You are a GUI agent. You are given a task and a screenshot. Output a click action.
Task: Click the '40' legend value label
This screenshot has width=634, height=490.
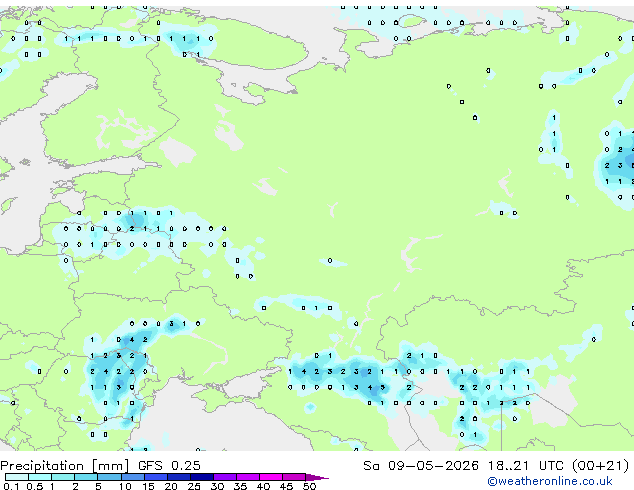(264, 486)
